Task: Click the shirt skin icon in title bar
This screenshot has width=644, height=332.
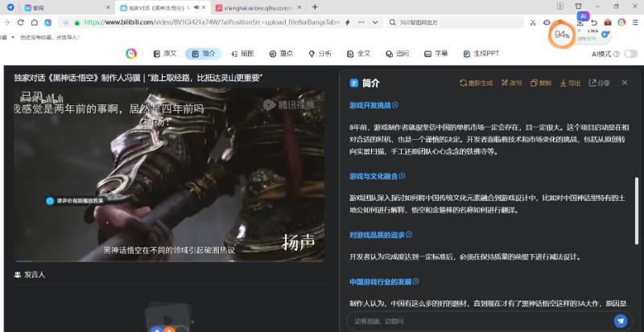Action: [x=578, y=6]
